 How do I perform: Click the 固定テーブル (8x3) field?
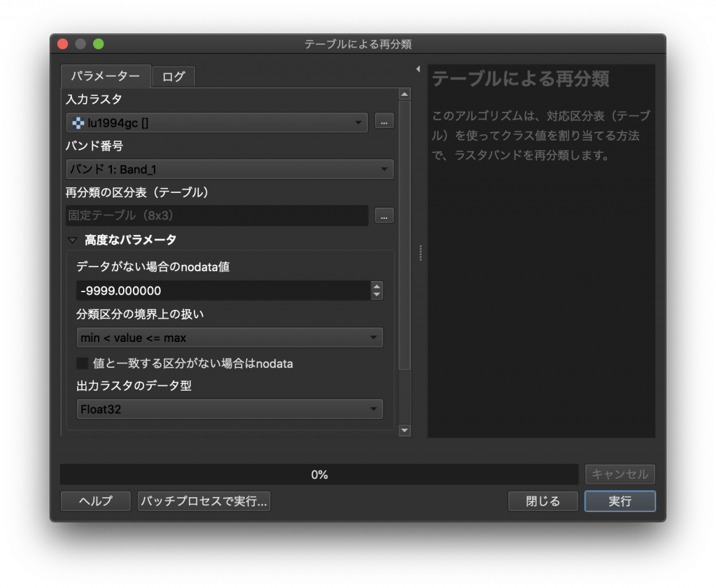click(x=217, y=215)
